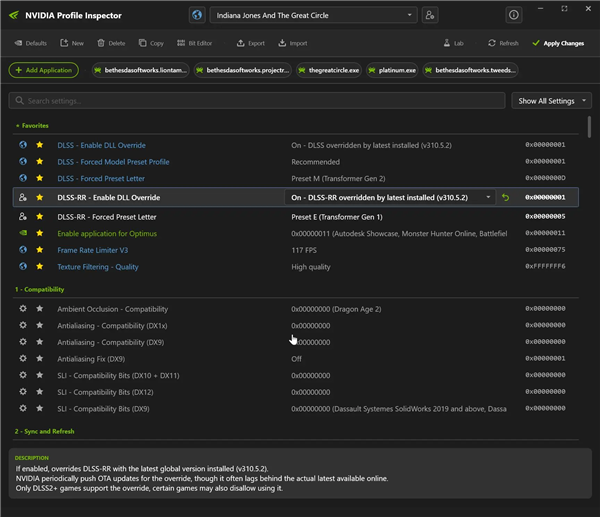Click user icon on DLSS-RR - Forced Preset Letter row
The height and width of the screenshot is (517, 600).
pos(23,217)
